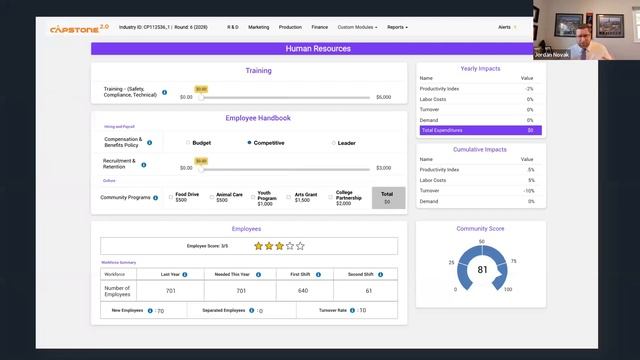Open info icon for Compensation & Benefits Policy

click(149, 142)
